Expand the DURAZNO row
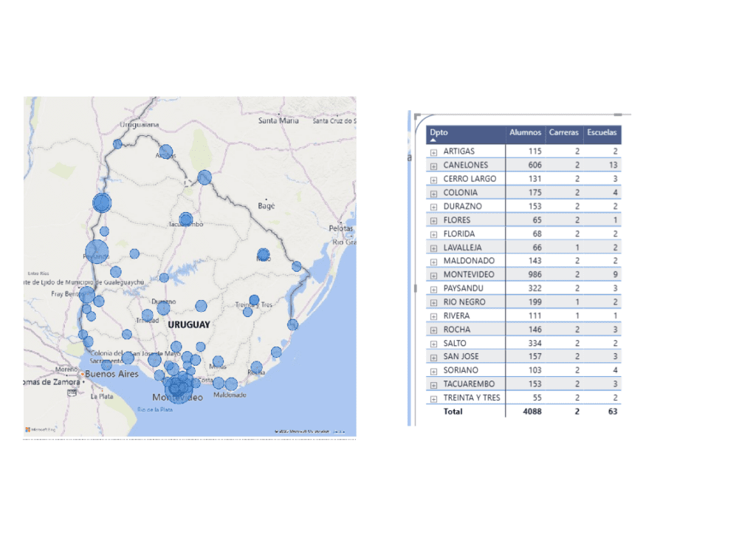Image resolution: width=756 pixels, height=535 pixels. (433, 207)
